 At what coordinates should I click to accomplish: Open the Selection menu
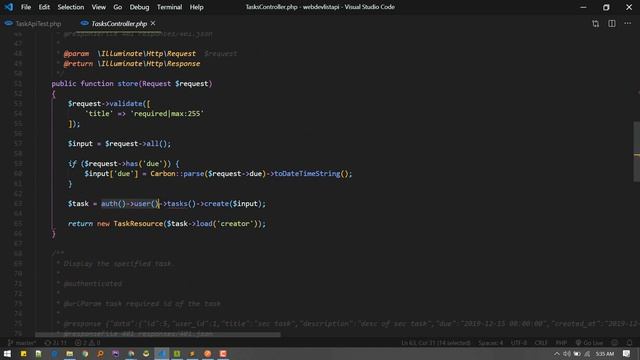(71, 7)
